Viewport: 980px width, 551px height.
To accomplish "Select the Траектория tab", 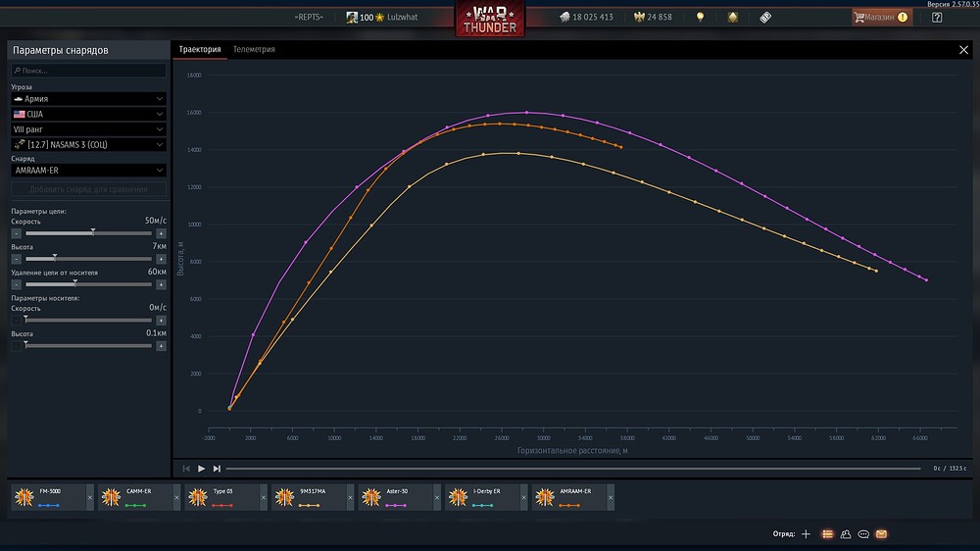I will point(200,49).
